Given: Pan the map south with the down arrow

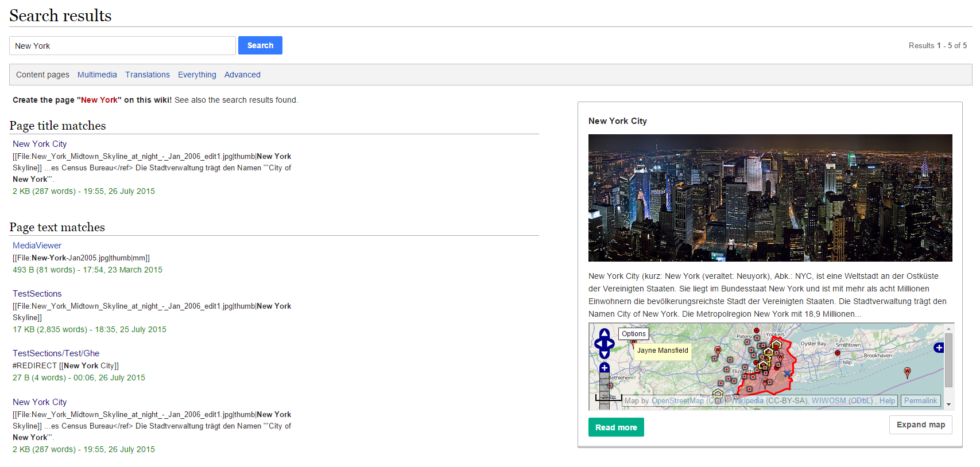Looking at the screenshot, I should [605, 354].
